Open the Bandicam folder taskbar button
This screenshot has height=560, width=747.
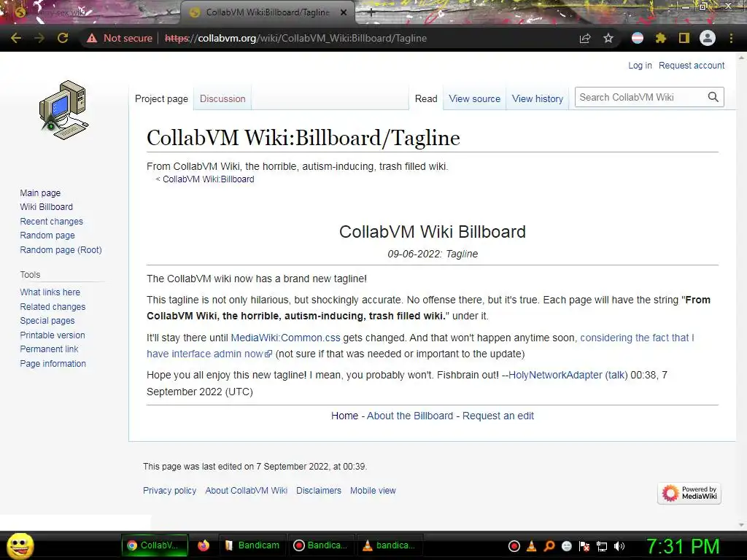click(252, 545)
